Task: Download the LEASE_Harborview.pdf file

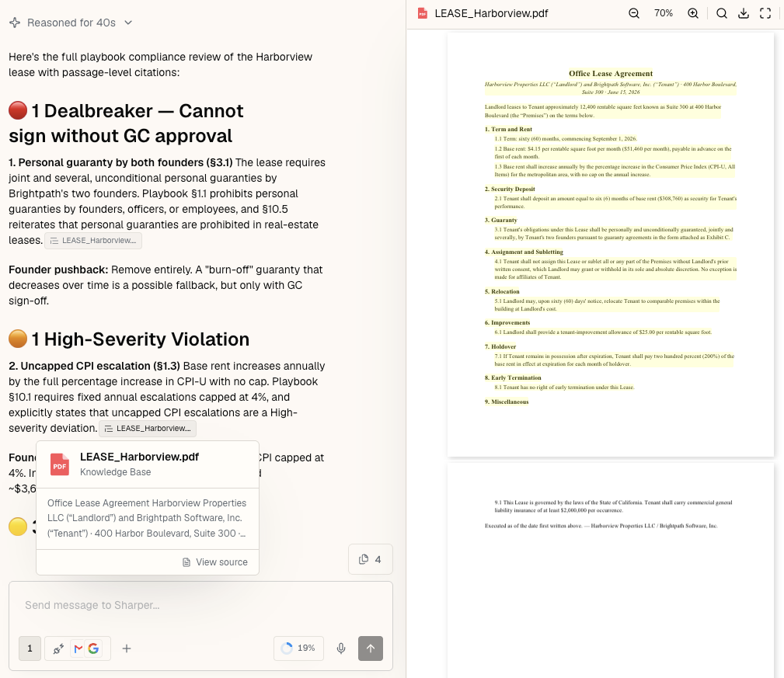Action: tap(744, 13)
